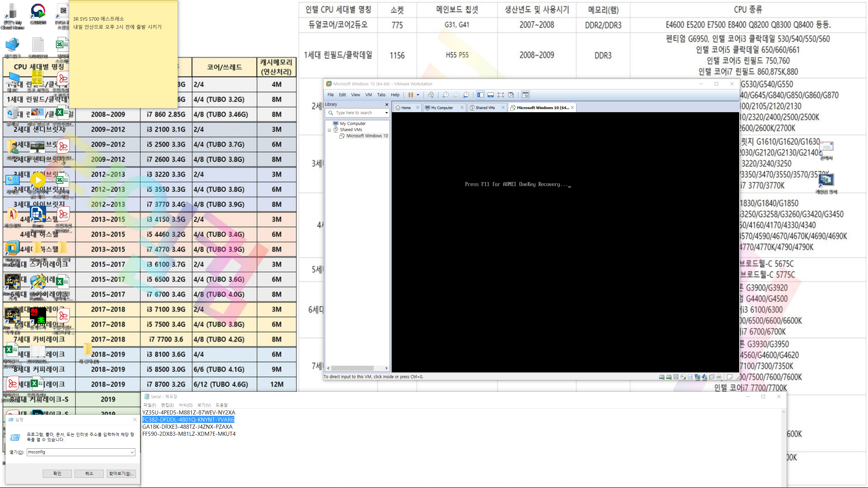The height and width of the screenshot is (488, 868).
Task: Click the YZ35U serial line in Notepad
Action: click(189, 412)
